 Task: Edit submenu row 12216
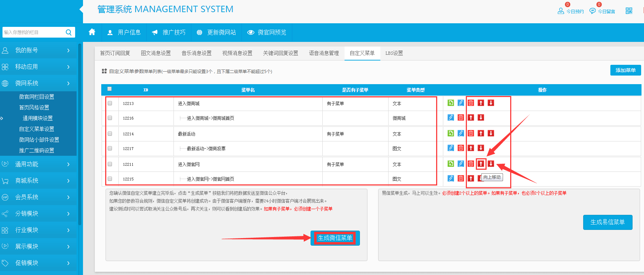tap(451, 118)
